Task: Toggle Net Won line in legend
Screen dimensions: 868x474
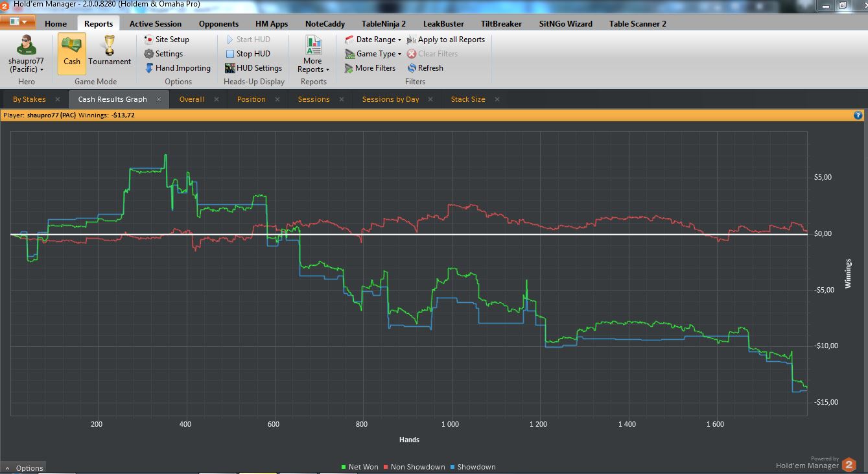Action: coord(360,467)
